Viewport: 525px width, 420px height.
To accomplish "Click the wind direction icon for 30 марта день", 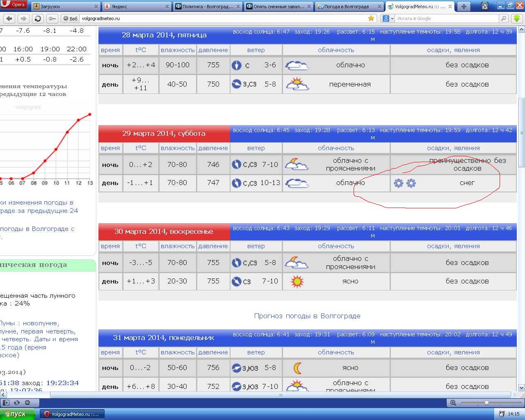I will pos(237,281).
